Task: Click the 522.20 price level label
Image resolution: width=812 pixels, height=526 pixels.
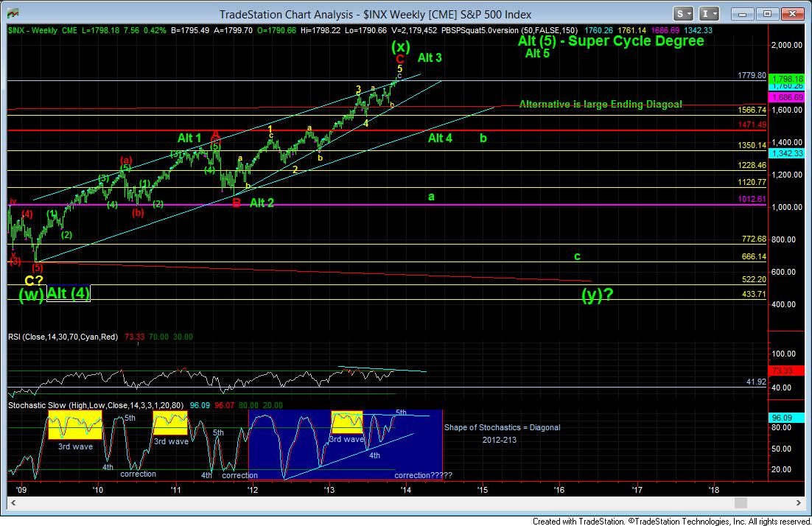Action: [x=754, y=279]
